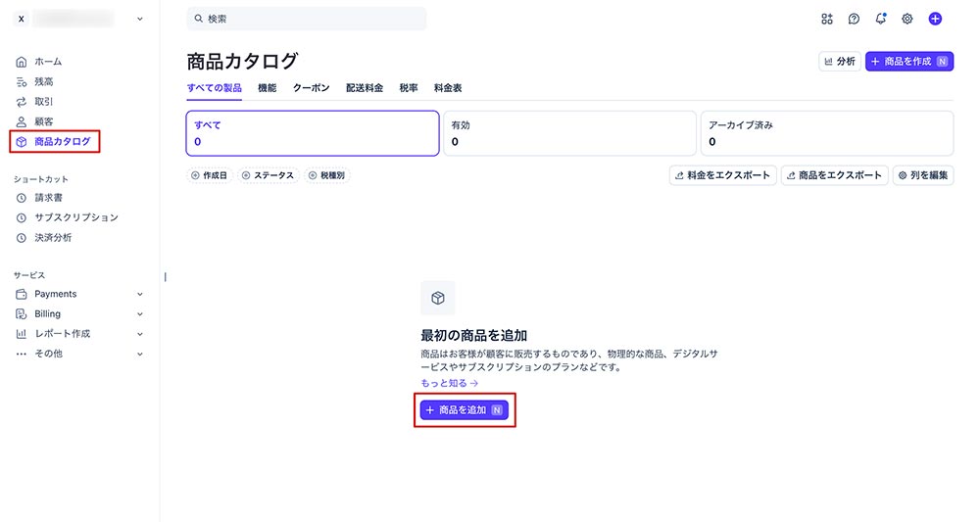Open 残高 from the sidebar
The image size is (980, 522).
click(43, 81)
